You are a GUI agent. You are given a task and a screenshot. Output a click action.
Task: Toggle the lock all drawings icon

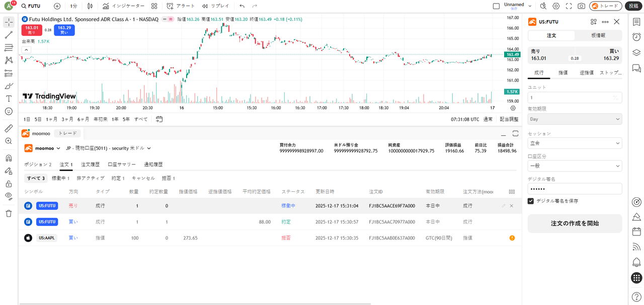pyautogui.click(x=9, y=184)
